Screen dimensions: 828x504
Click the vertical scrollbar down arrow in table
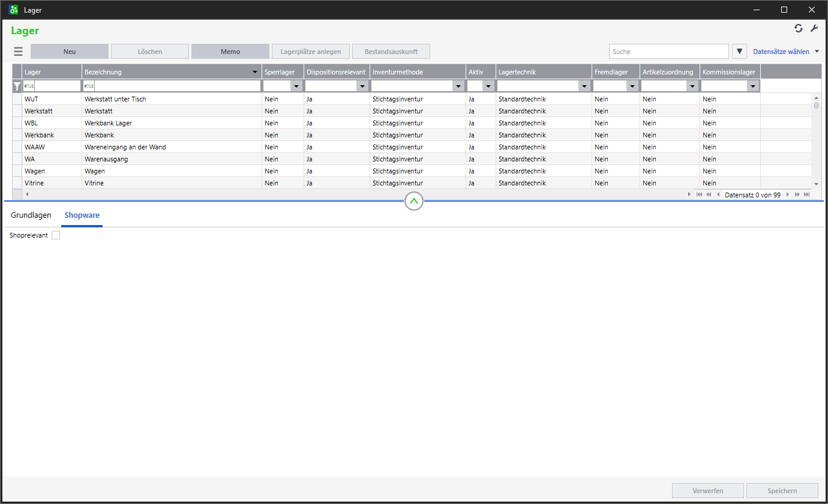pos(816,184)
